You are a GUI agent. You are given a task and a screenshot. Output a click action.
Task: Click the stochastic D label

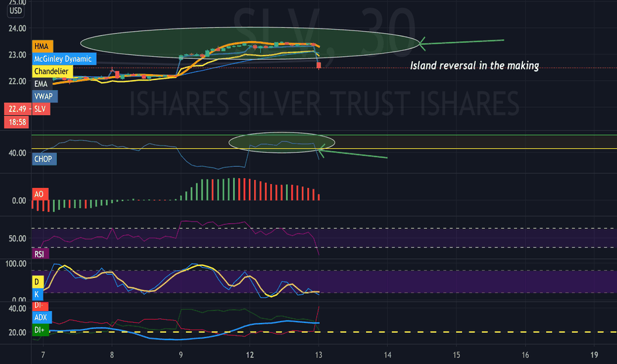click(37, 282)
